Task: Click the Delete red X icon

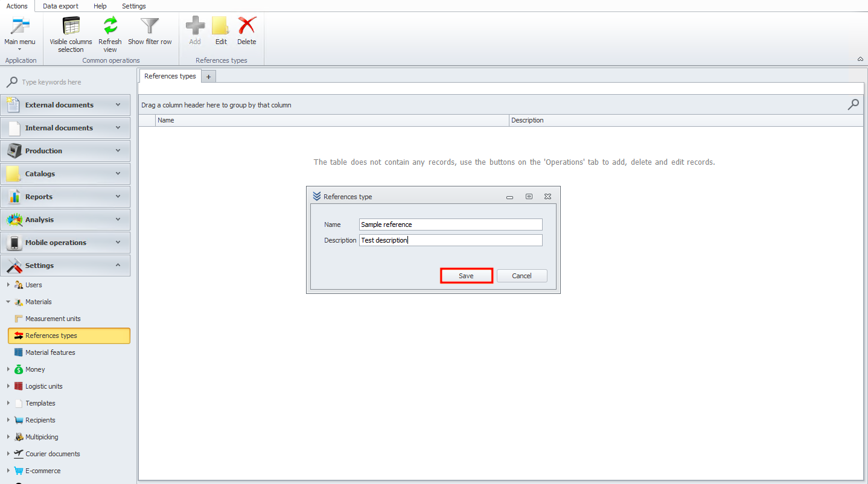Action: (x=247, y=26)
